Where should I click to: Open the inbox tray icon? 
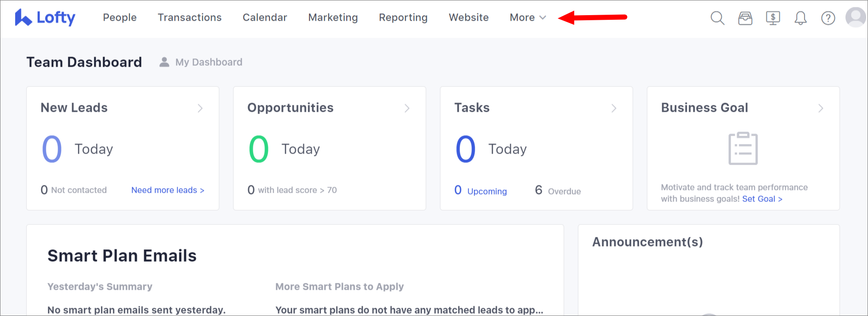[x=745, y=18]
